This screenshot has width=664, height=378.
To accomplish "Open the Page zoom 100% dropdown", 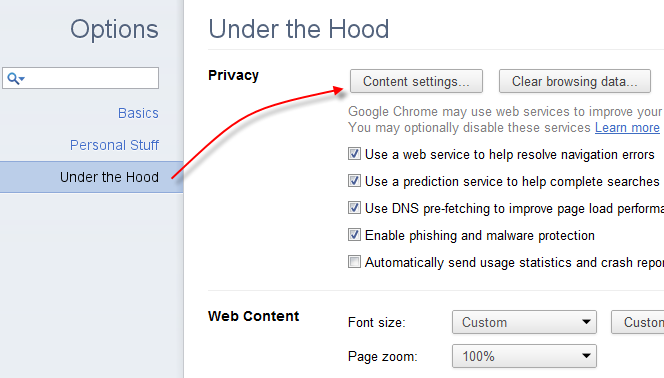I will point(524,356).
